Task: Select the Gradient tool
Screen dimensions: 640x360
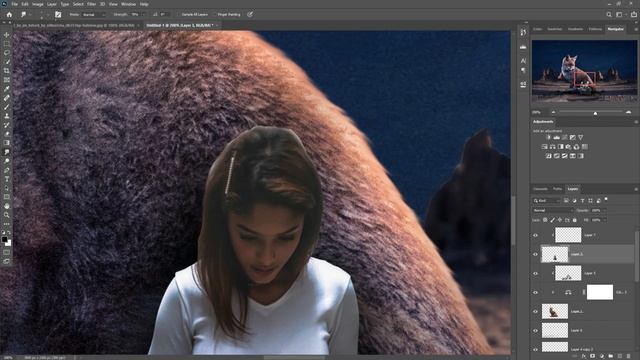Action: (x=7, y=143)
